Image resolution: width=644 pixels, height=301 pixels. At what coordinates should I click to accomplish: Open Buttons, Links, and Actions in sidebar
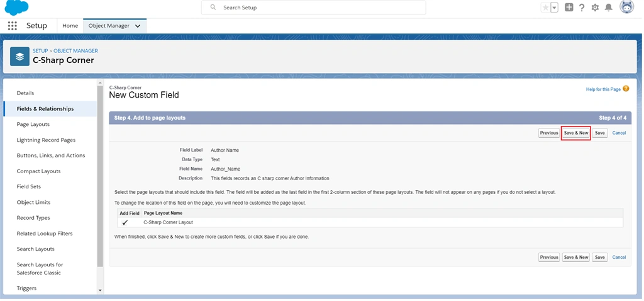(50, 156)
